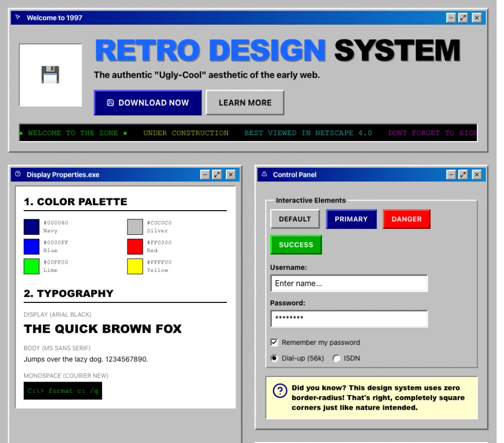Click the 'Did you know?' tip text
Screen dimensions: 504x443
point(378,398)
